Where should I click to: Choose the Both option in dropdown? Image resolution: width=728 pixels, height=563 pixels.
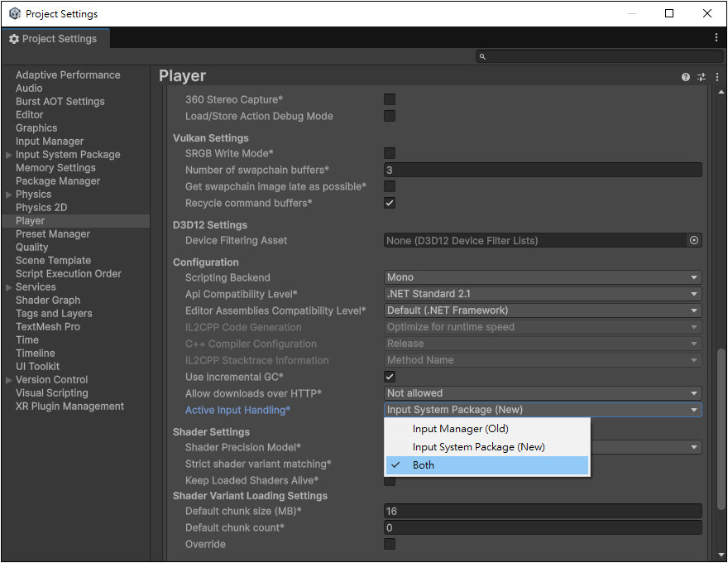(424, 465)
